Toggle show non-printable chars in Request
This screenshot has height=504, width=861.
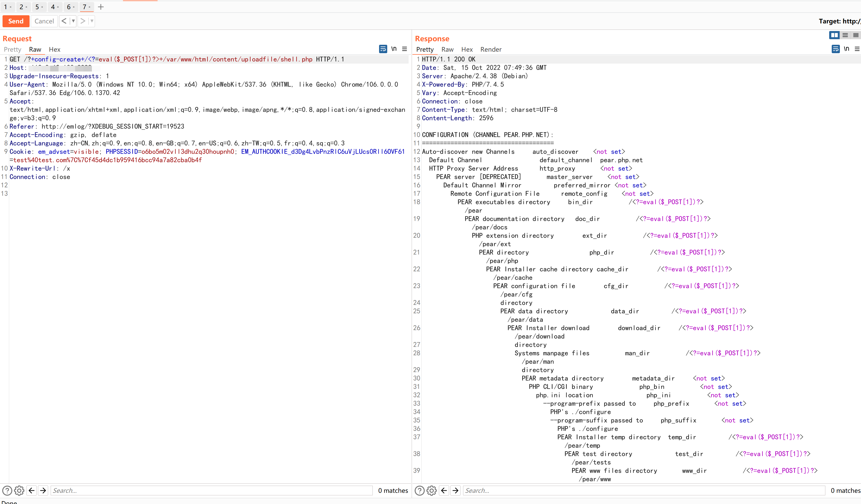[394, 49]
